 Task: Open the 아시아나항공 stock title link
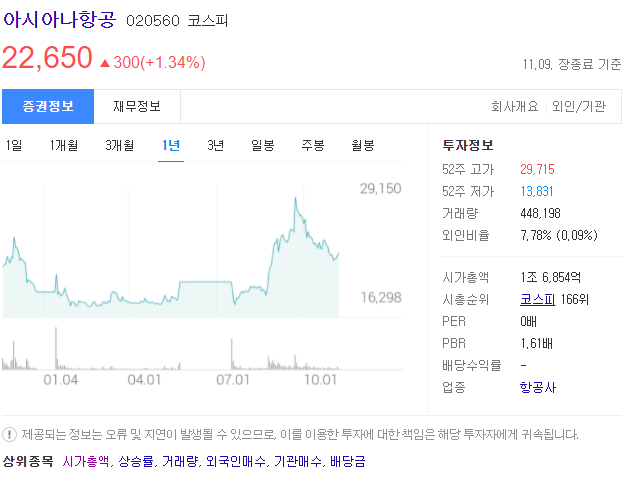59,19
